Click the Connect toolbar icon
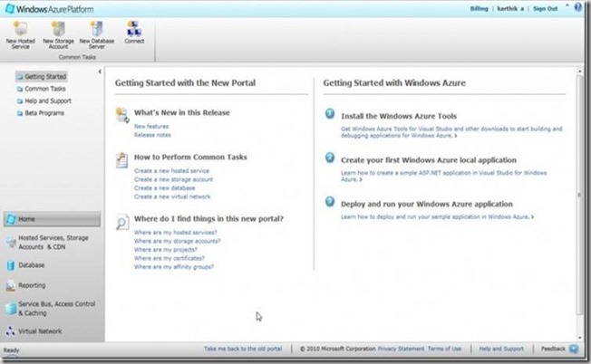 pos(133,29)
